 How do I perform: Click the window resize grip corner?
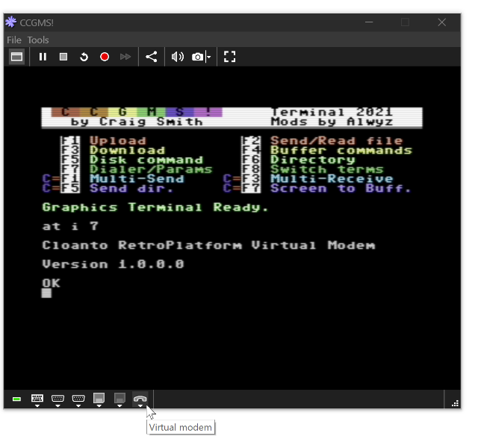click(x=455, y=403)
